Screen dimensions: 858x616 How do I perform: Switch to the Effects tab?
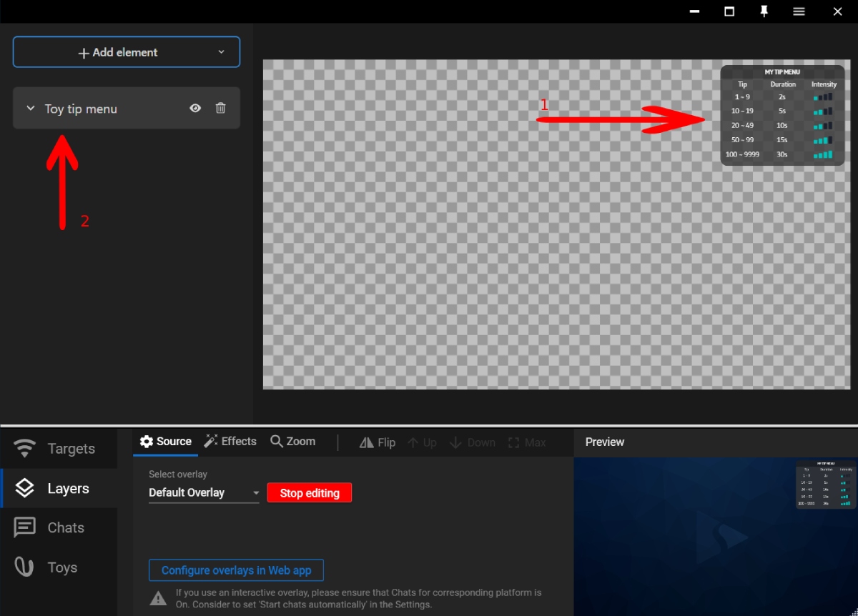pos(230,441)
